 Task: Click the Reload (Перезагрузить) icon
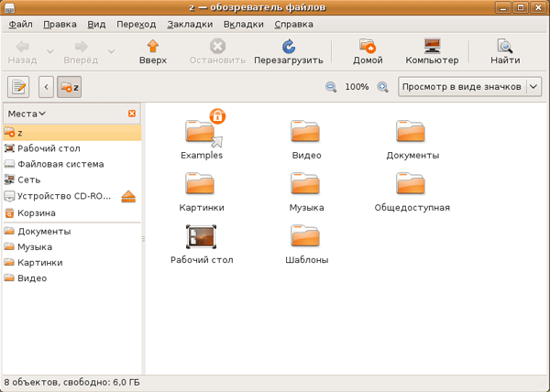289,46
